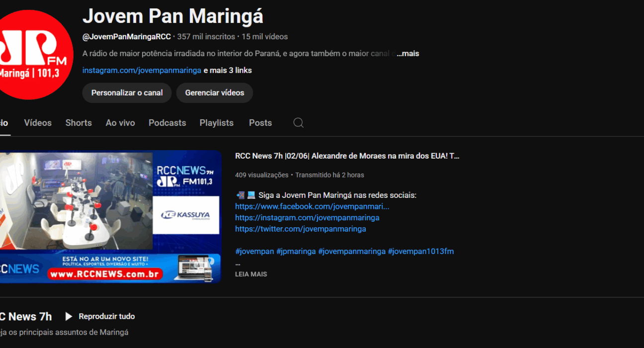Click the @JovemPanMaringaRCC channel handle

[127, 37]
